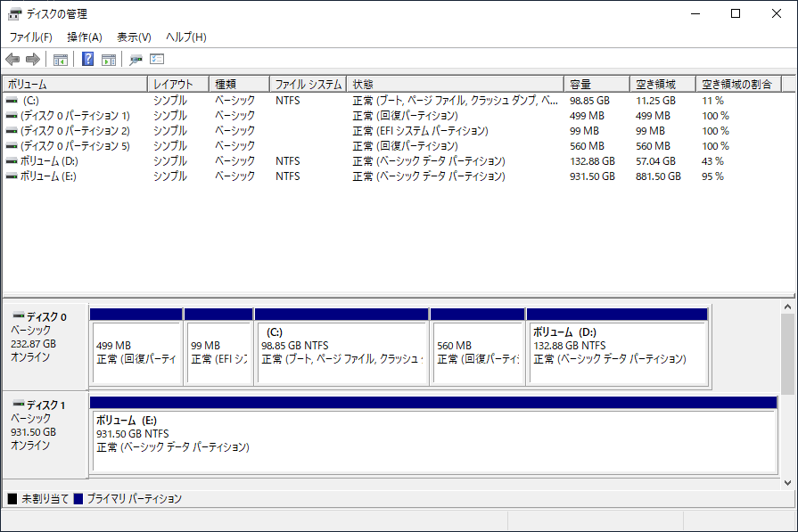Click the 11.25 GB free space cell

655,101
